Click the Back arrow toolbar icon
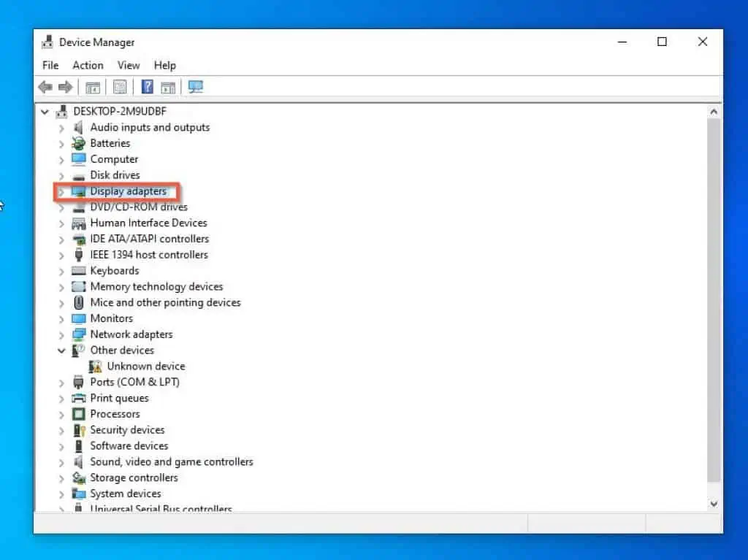Screen dimensions: 748x560 (45, 88)
